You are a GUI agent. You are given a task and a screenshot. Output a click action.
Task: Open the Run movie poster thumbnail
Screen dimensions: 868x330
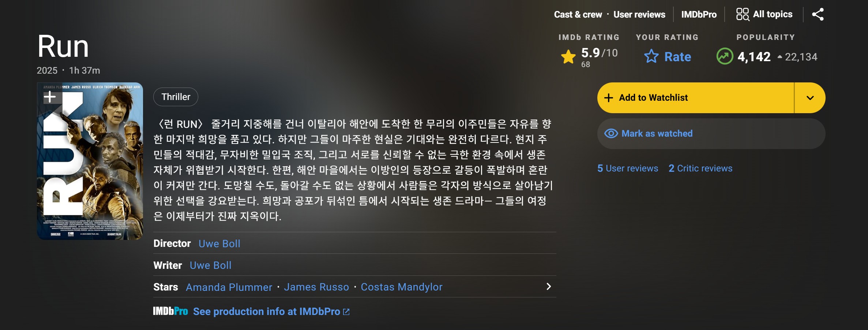[90, 161]
